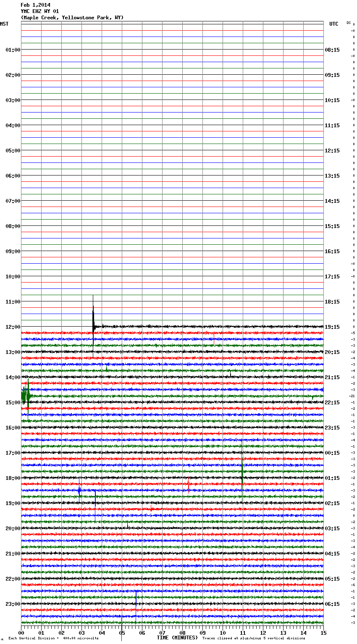
Task: Click the red blip near minute 8 after 18:00
Action: (189, 484)
